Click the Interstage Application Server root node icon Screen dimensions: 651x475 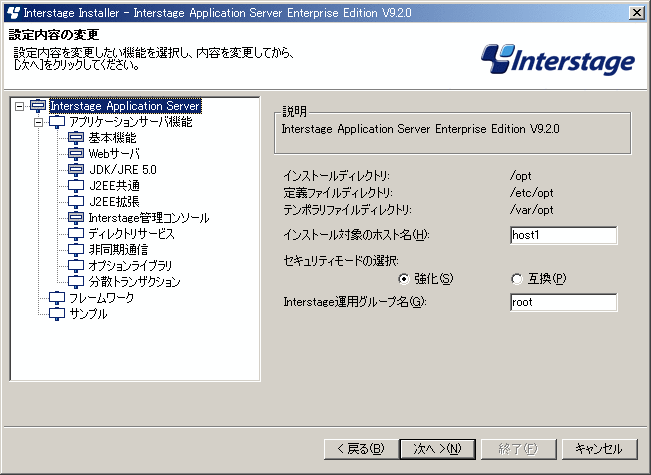coord(38,106)
